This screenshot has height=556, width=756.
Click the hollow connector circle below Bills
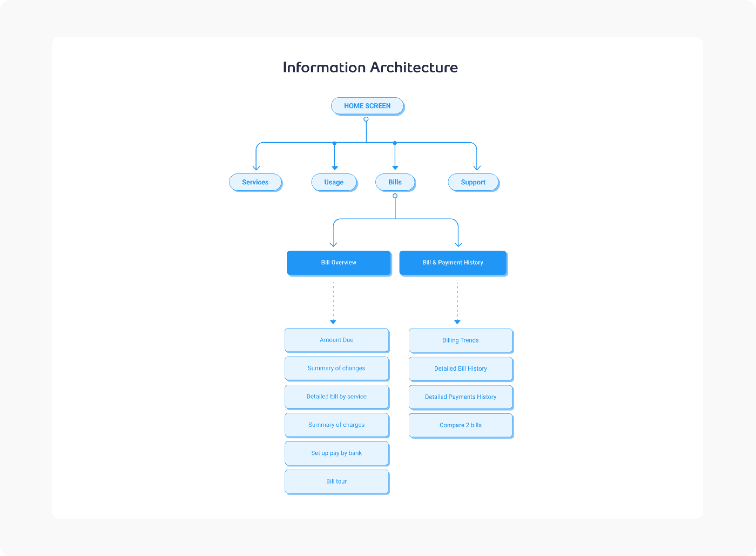tap(395, 196)
